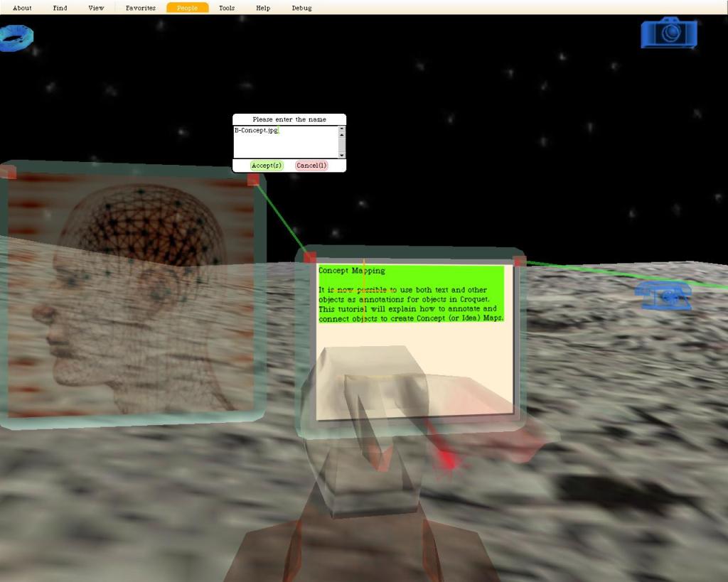Click the Cancel(l) button
Image resolution: width=728 pixels, height=582 pixels.
311,166
